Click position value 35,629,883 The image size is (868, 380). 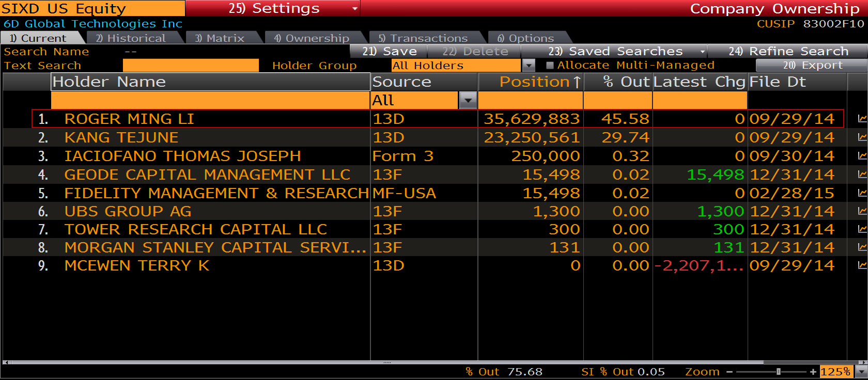[532, 119]
